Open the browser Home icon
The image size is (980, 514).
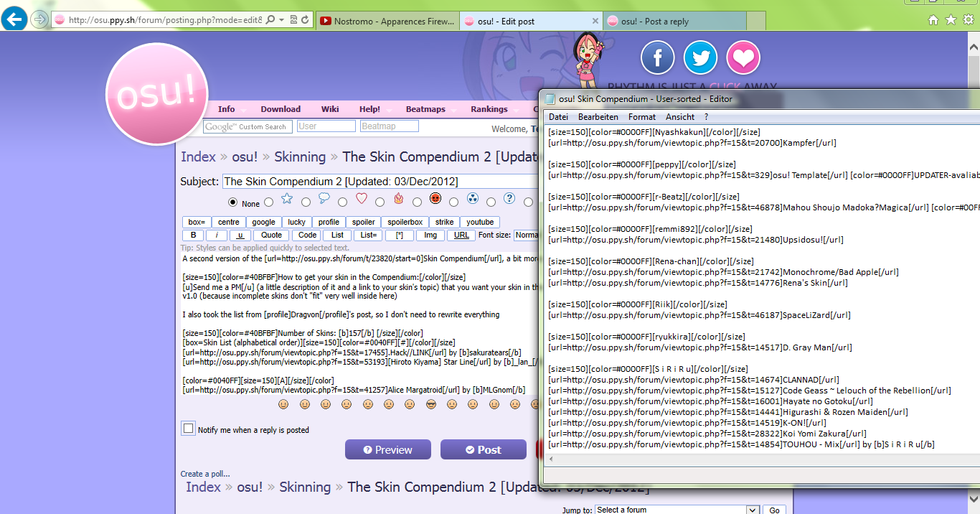coord(933,20)
